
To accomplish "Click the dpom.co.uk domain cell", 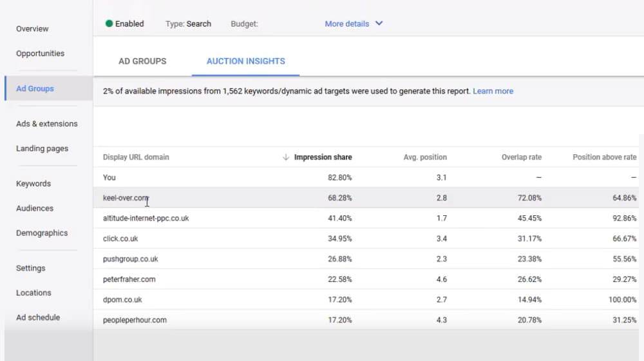I will coord(122,300).
